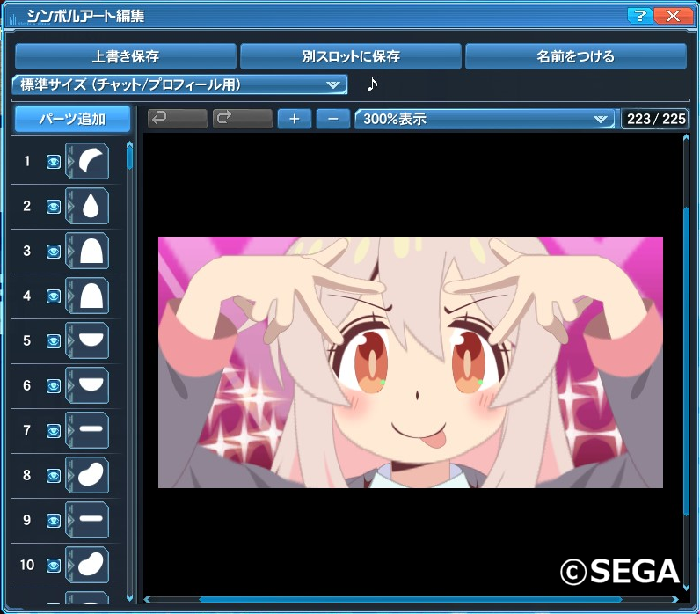Click layer list scroll up arrow
Viewport: 700px width, 614px height.
(x=130, y=144)
